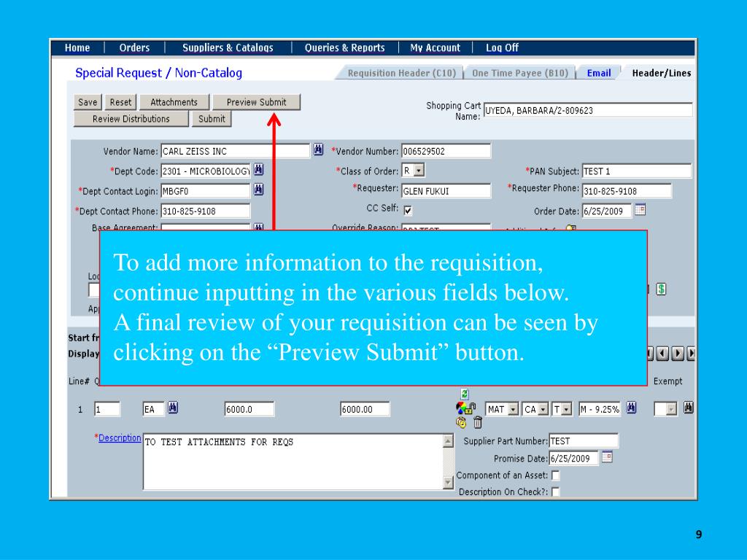
Task: Open the Vendor Name binoculars lookup
Action: tap(318, 150)
